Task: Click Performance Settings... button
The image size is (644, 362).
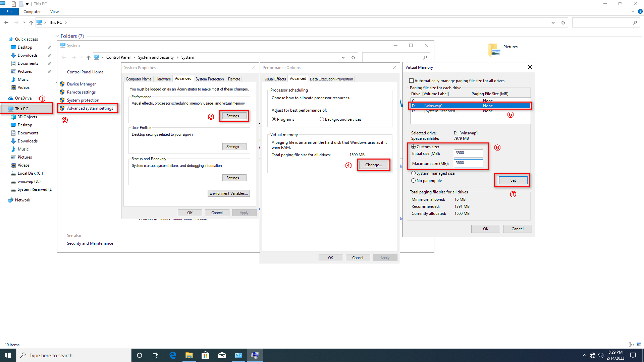Action: 234,116
